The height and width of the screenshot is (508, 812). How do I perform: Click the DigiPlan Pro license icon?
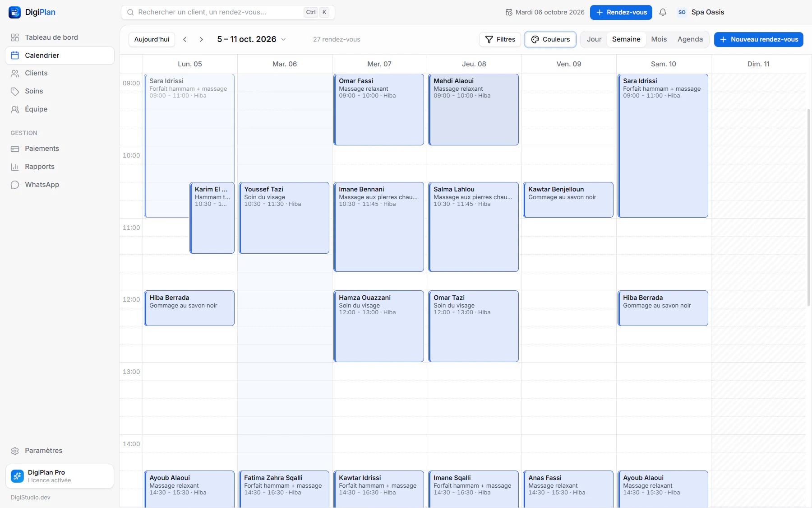coord(17,476)
